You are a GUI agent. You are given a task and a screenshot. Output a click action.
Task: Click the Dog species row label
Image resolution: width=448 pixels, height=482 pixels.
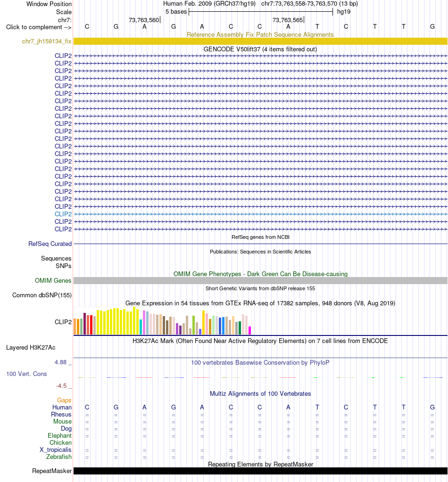[x=66, y=428]
